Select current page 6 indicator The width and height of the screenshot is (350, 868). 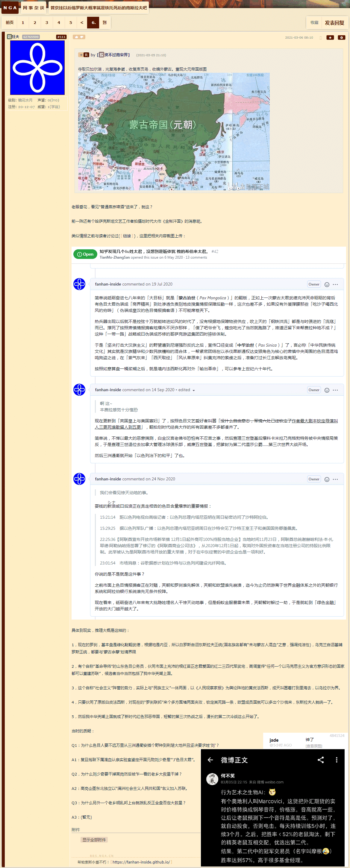tap(93, 22)
